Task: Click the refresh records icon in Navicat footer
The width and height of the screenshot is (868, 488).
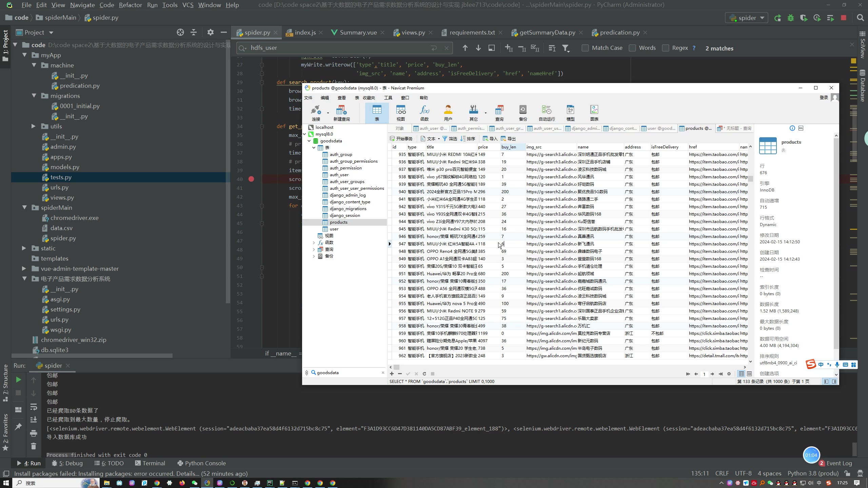Action: click(424, 374)
